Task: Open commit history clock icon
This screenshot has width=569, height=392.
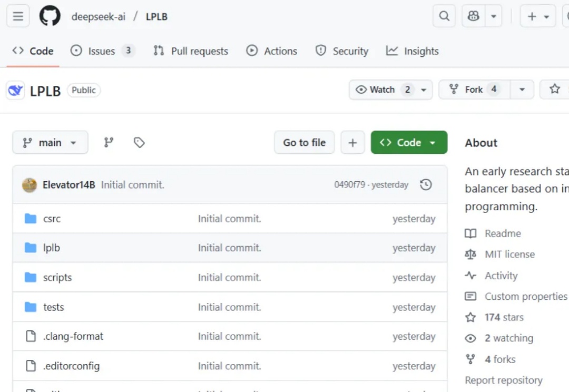Action: click(426, 184)
